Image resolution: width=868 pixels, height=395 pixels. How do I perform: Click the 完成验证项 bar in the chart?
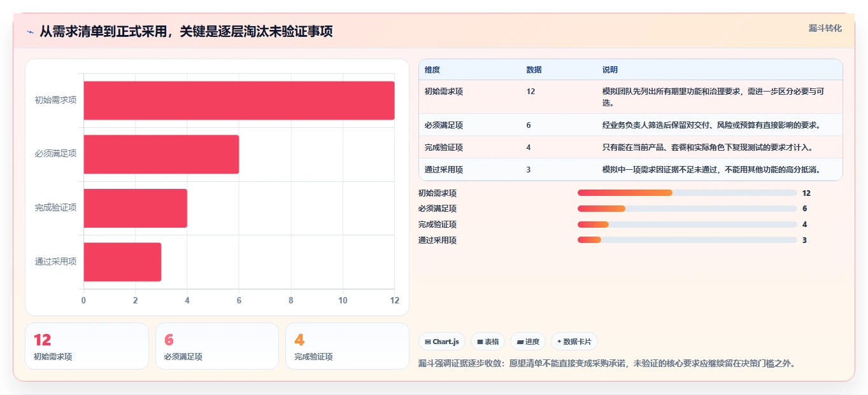pos(135,208)
